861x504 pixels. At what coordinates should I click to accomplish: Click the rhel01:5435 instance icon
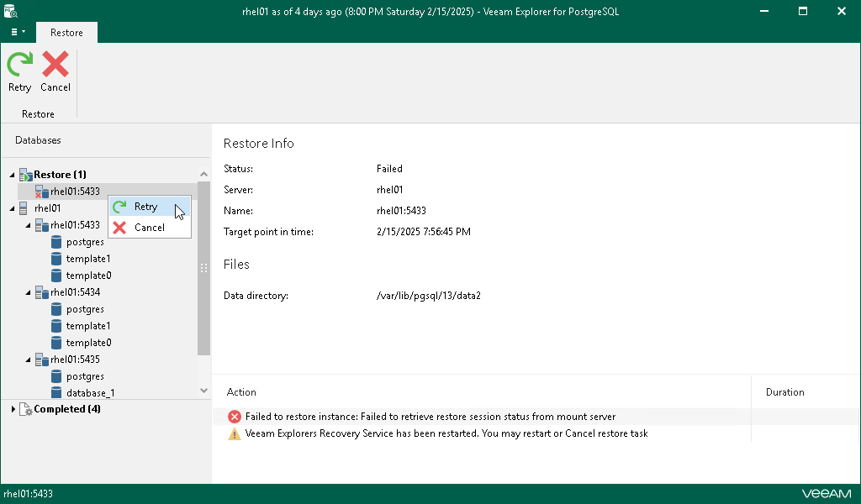coord(42,360)
